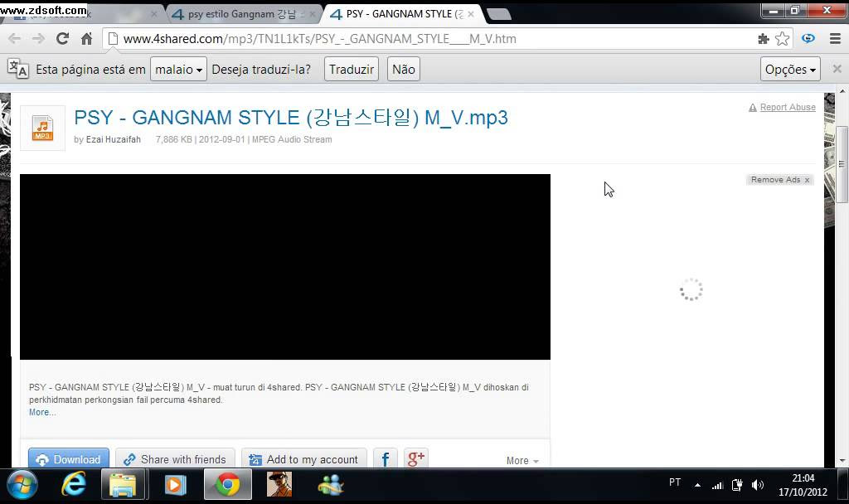Open the Ezai Huzaifah uploader profile link
The height and width of the screenshot is (504, 849).
click(x=113, y=139)
